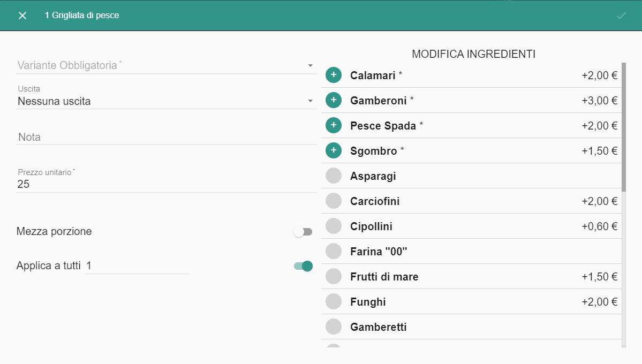The height and width of the screenshot is (364, 642).
Task: Disable the Applica a tutti switch
Action: point(303,266)
